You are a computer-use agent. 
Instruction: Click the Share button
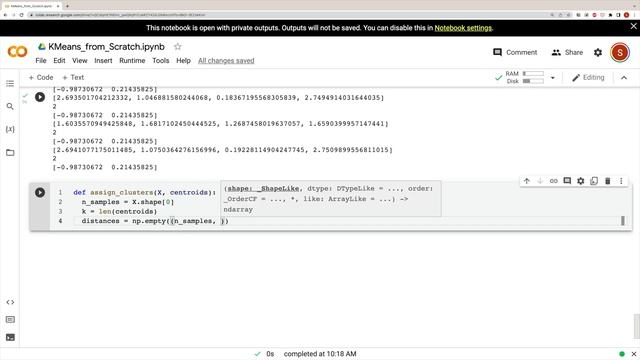pyautogui.click(x=567, y=52)
